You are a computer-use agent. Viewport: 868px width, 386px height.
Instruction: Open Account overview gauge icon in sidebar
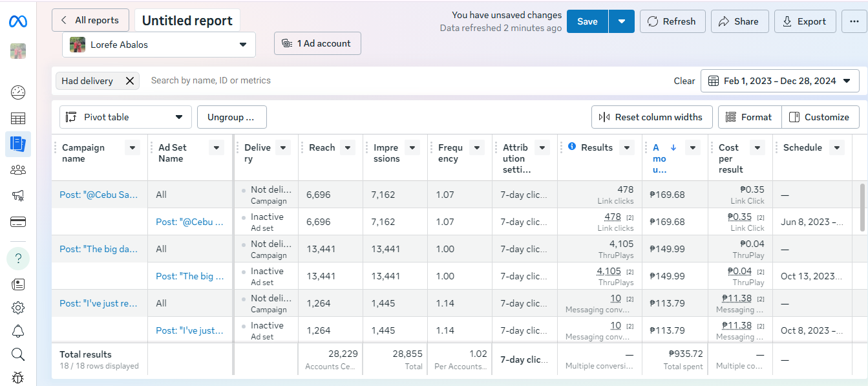coord(18,92)
